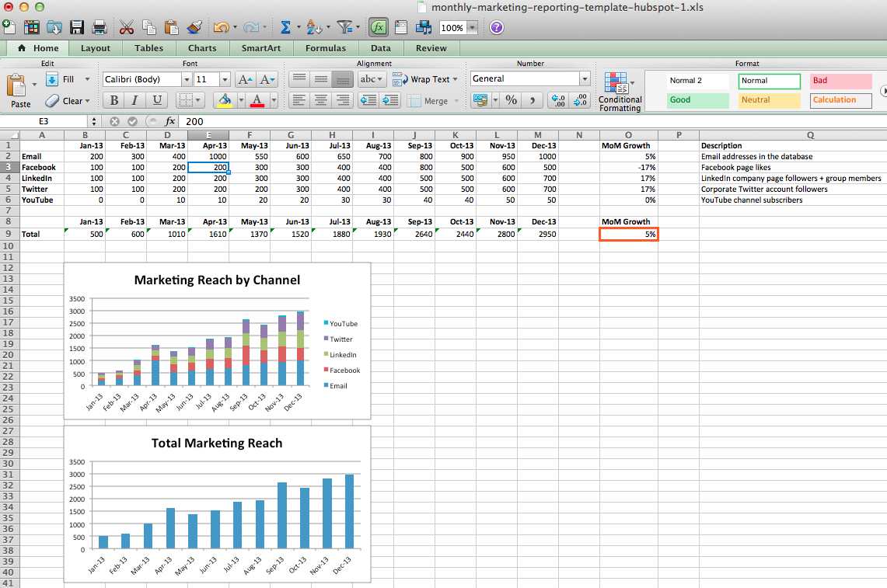Switch to the Charts ribbon tab
The width and height of the screenshot is (887, 588).
coord(202,48)
